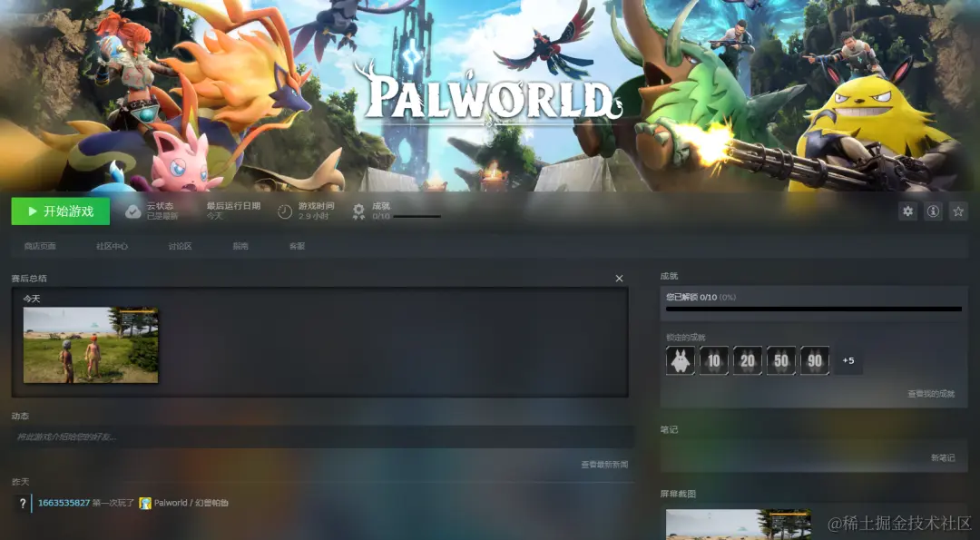Open the screenshot thumbnail under 屏幕截图

pyautogui.click(x=739, y=525)
